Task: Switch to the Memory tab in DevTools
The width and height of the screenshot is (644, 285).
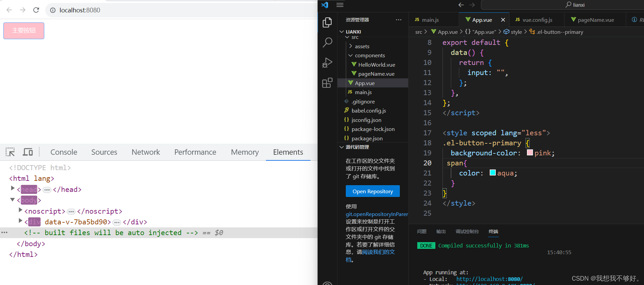Action: 245,152
